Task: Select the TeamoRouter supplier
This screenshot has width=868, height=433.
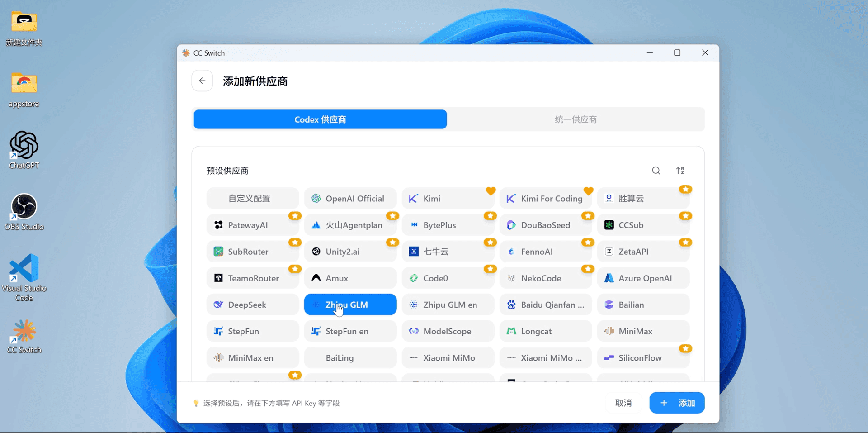Action: coord(253,278)
